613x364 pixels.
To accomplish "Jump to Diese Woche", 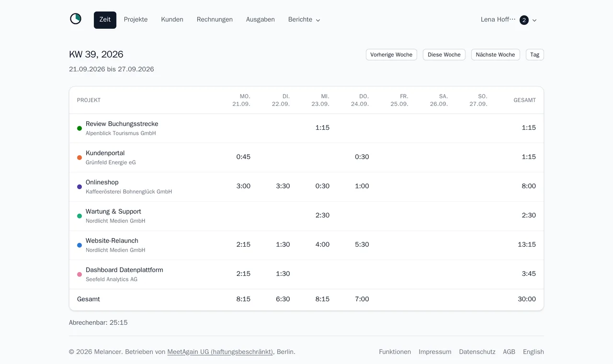I will tap(444, 55).
